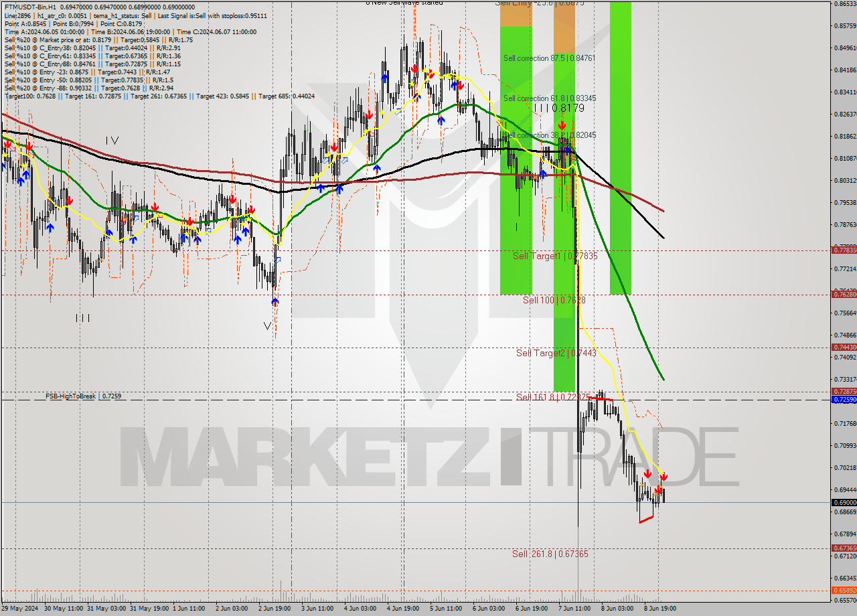This screenshot has height=616, width=857.
Task: Click the current price tag 0.69000
Action: point(844,502)
